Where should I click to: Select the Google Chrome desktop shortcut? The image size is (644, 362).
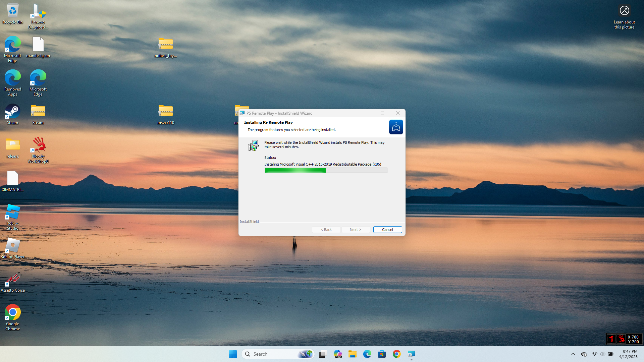pyautogui.click(x=13, y=317)
